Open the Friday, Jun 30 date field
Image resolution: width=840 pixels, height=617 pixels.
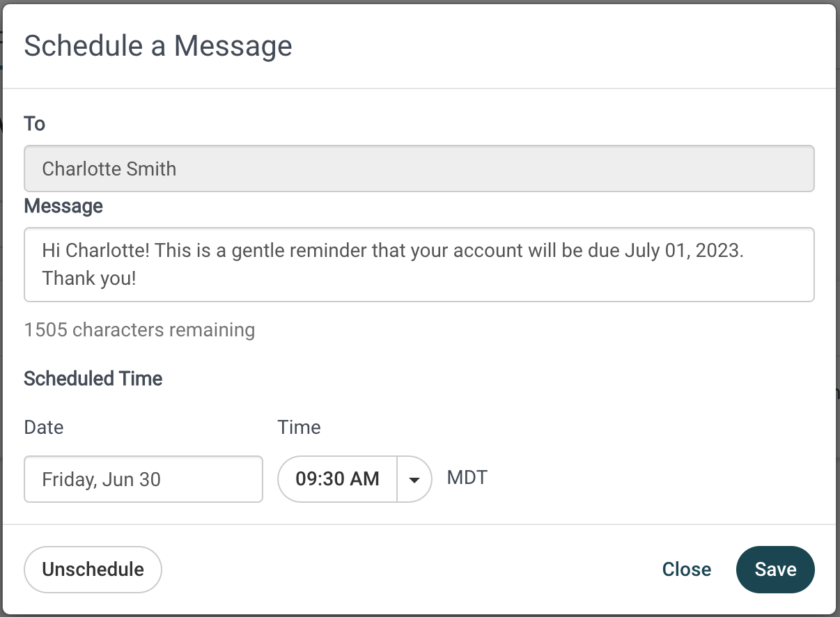pos(143,479)
